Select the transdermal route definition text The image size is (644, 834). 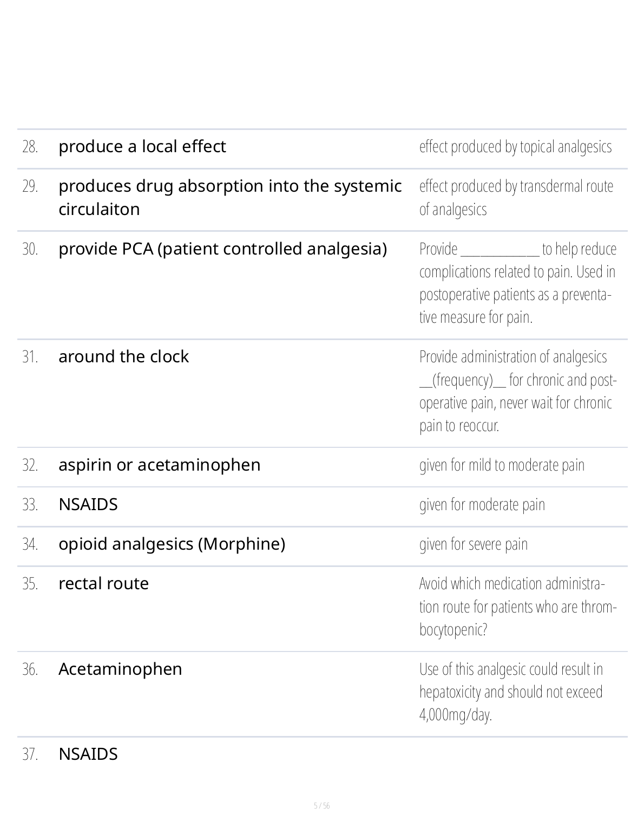click(x=516, y=197)
